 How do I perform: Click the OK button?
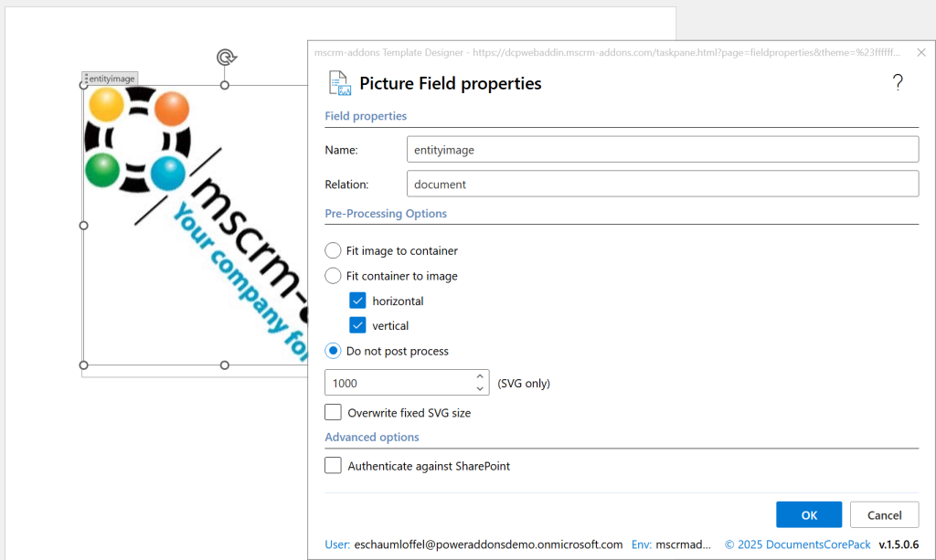point(809,515)
